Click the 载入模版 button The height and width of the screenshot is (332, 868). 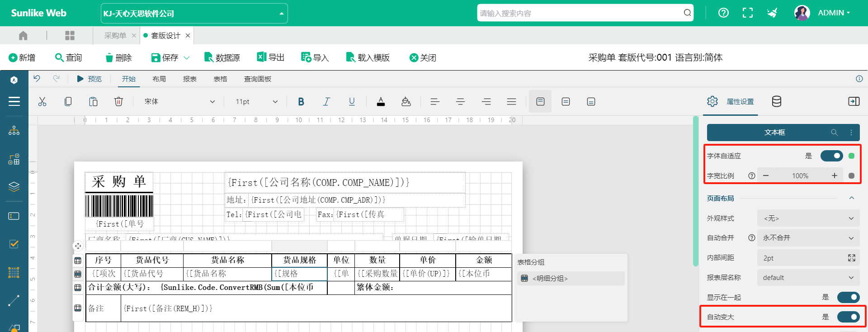[368, 58]
